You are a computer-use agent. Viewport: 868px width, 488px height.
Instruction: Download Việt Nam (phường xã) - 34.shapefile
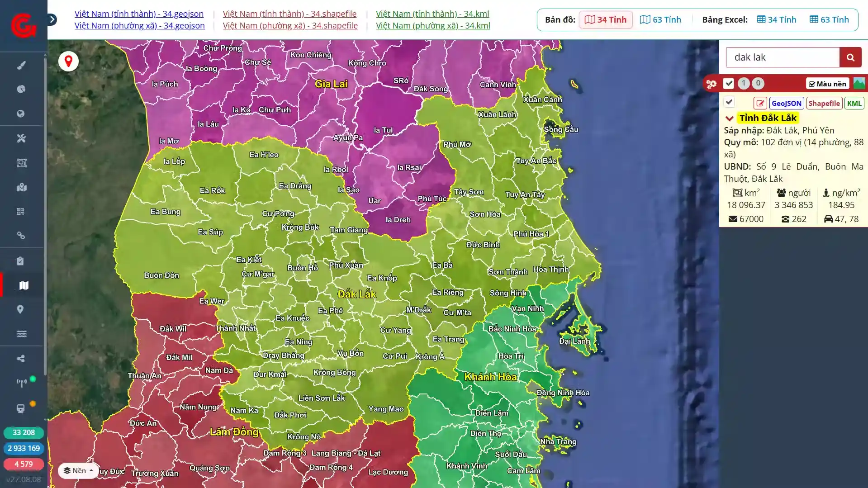click(x=290, y=26)
